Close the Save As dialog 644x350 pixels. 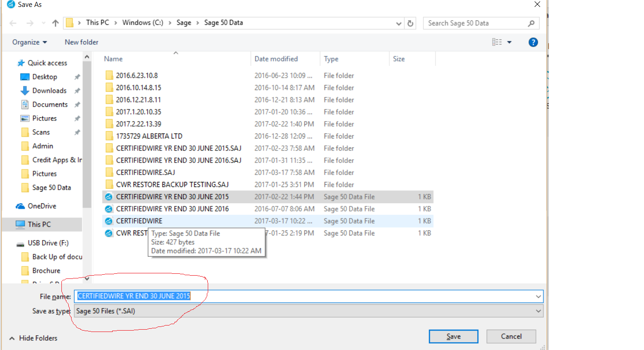coord(537,4)
